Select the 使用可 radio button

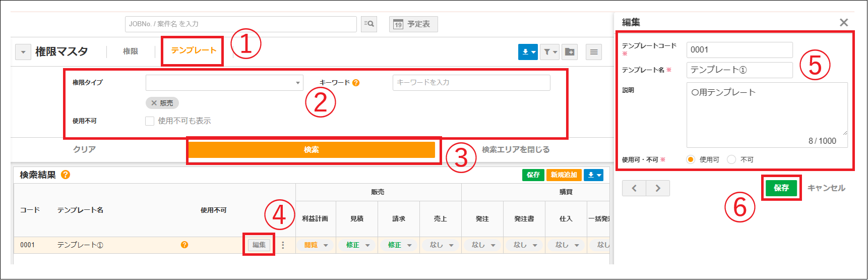(691, 159)
